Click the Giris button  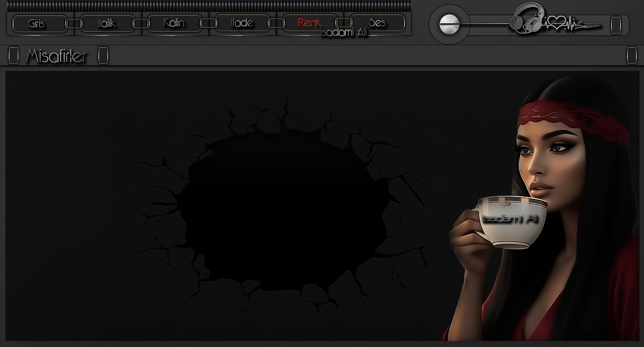[x=40, y=23]
